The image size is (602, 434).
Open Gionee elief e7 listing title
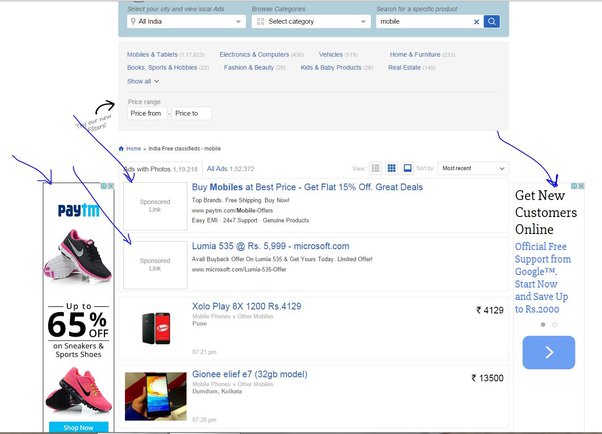250,374
